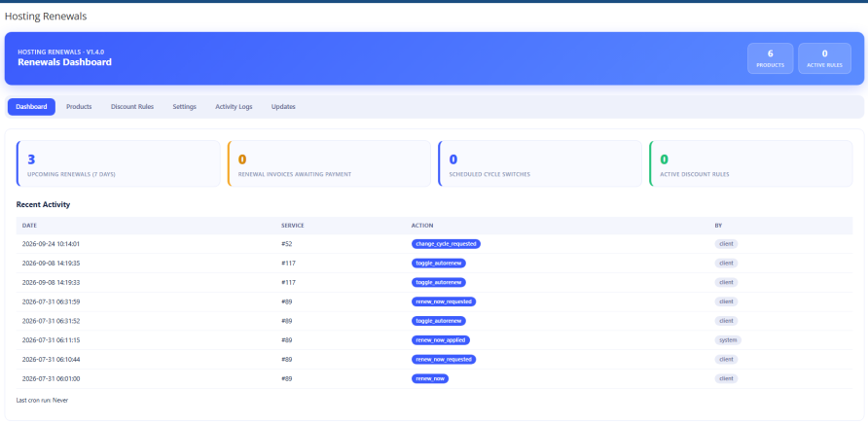The height and width of the screenshot is (424, 868).
Task: Click the Date column header
Action: (x=30, y=226)
